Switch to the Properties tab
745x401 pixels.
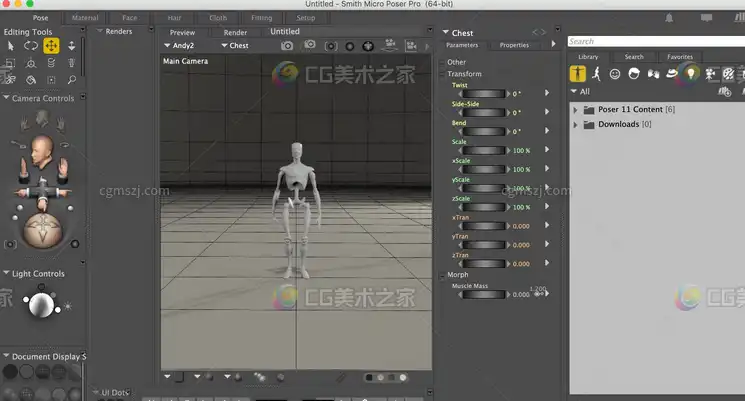pyautogui.click(x=514, y=45)
